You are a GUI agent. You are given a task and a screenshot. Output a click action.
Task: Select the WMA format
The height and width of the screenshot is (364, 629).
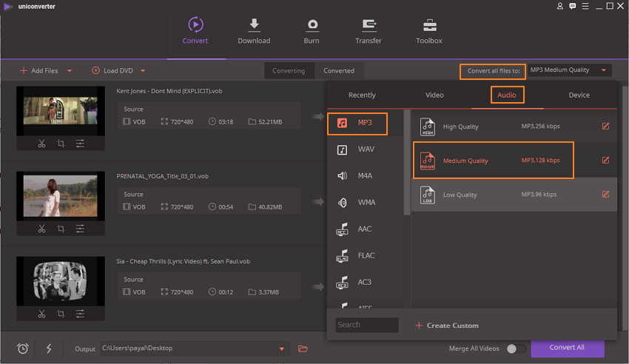(366, 203)
